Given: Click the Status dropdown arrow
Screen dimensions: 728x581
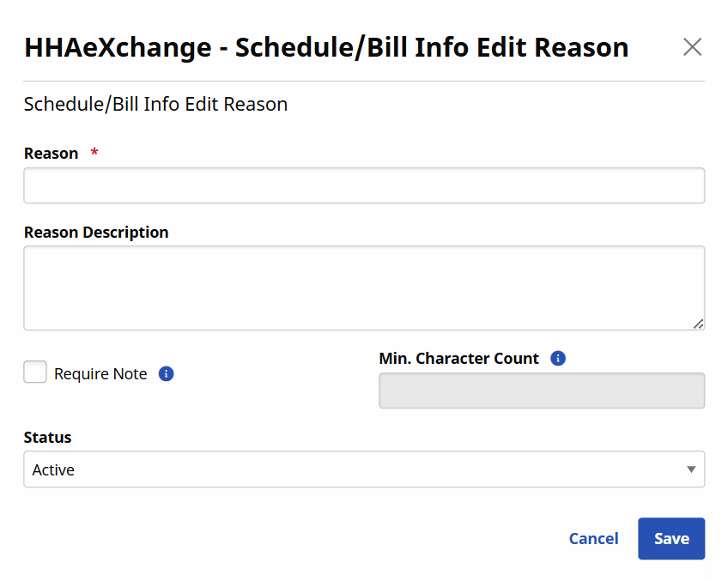Looking at the screenshot, I should pyautogui.click(x=691, y=469).
